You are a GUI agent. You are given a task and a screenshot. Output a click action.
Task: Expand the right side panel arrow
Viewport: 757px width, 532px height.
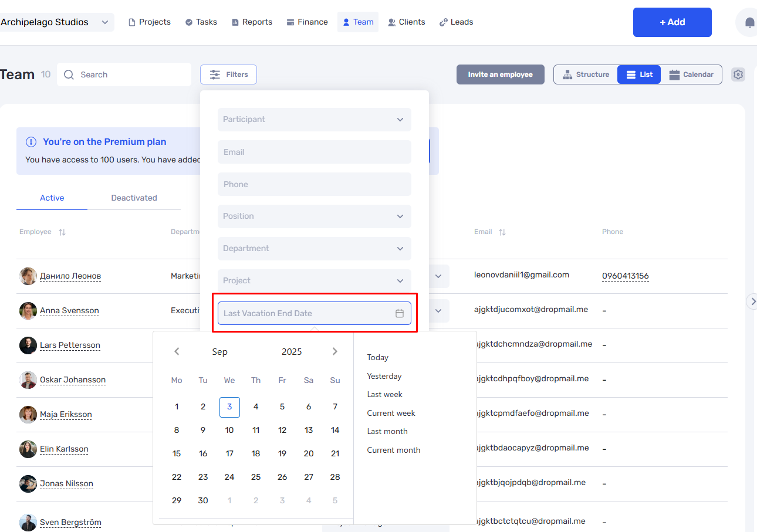coord(752,301)
